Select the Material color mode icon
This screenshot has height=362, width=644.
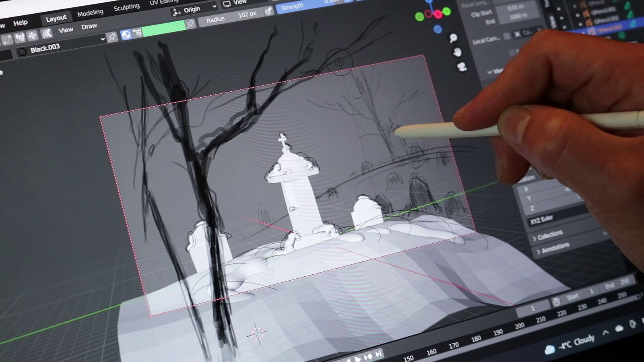click(126, 35)
